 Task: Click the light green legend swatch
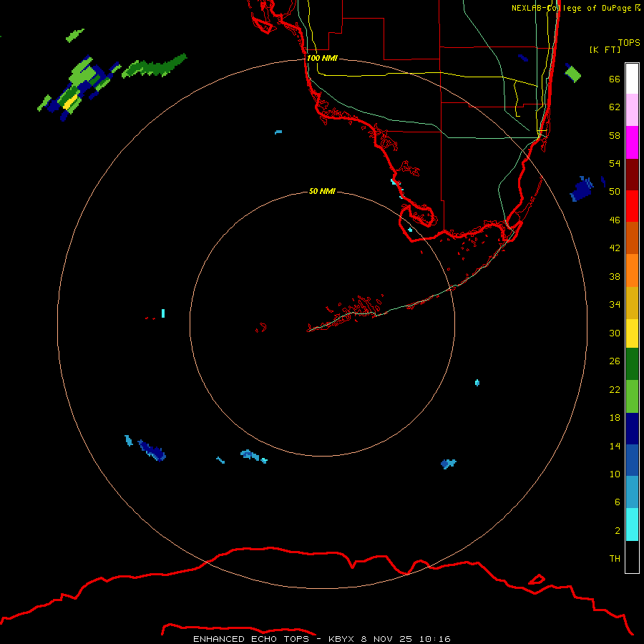[632, 396]
